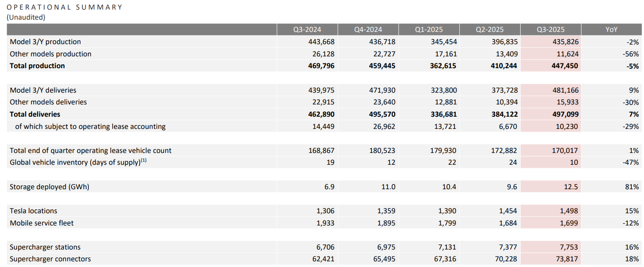Click the Other models production label
Viewport: 644px width, 267px height.
[x=50, y=54]
